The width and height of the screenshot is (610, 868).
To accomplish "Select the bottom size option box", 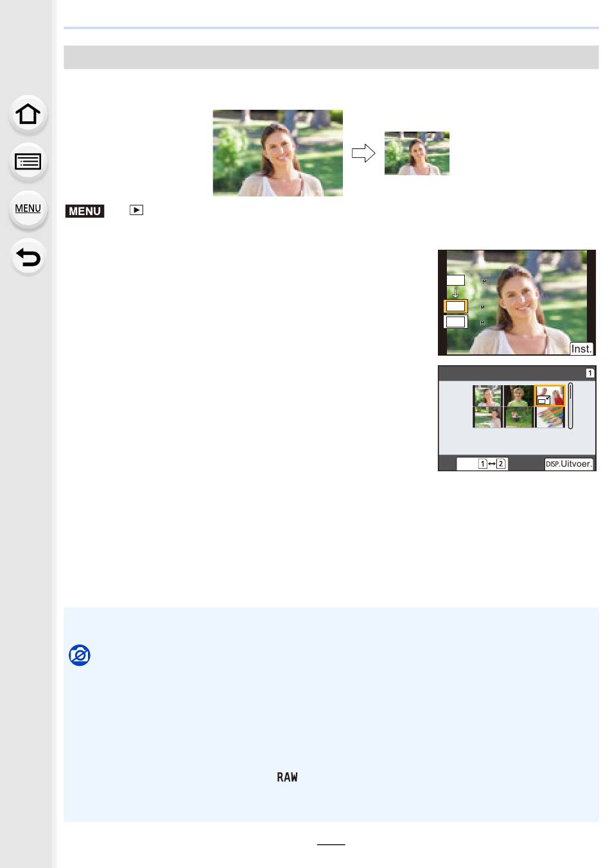I will point(456,322).
